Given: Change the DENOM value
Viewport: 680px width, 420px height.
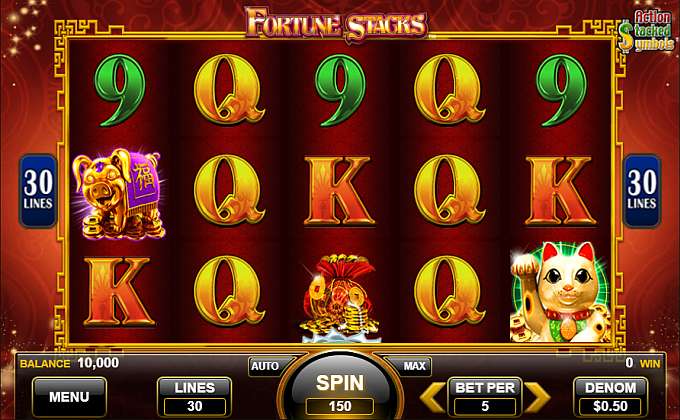Looking at the screenshot, I should 610,397.
